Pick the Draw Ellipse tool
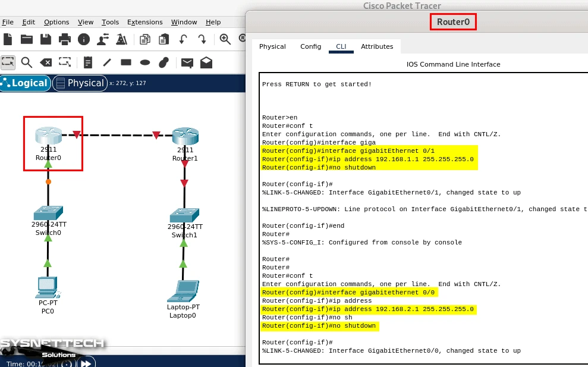 [x=145, y=62]
